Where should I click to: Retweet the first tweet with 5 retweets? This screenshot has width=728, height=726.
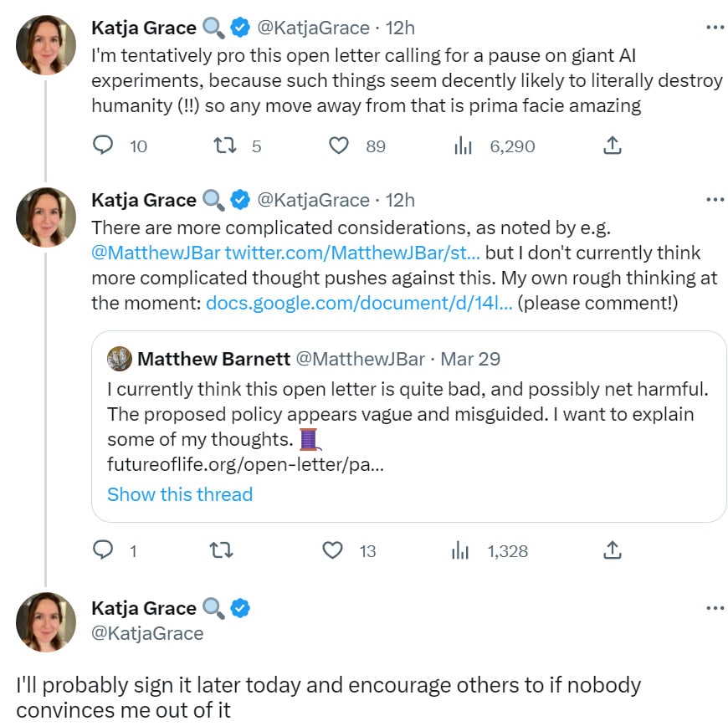[x=225, y=146]
